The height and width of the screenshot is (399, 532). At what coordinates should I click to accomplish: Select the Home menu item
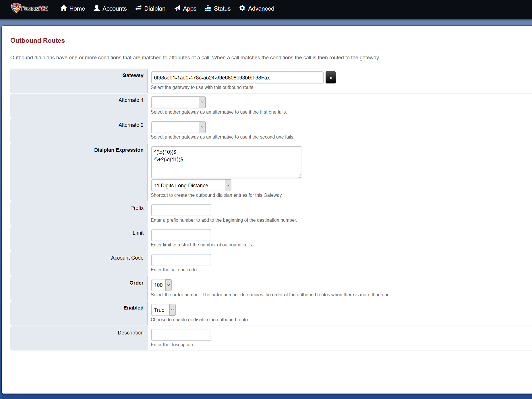[x=72, y=8]
